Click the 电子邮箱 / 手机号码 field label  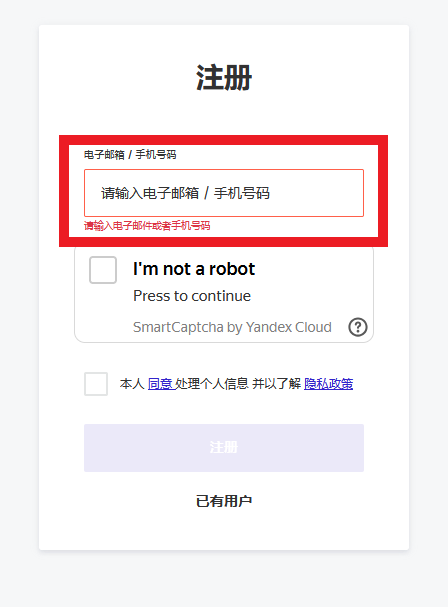(130, 155)
